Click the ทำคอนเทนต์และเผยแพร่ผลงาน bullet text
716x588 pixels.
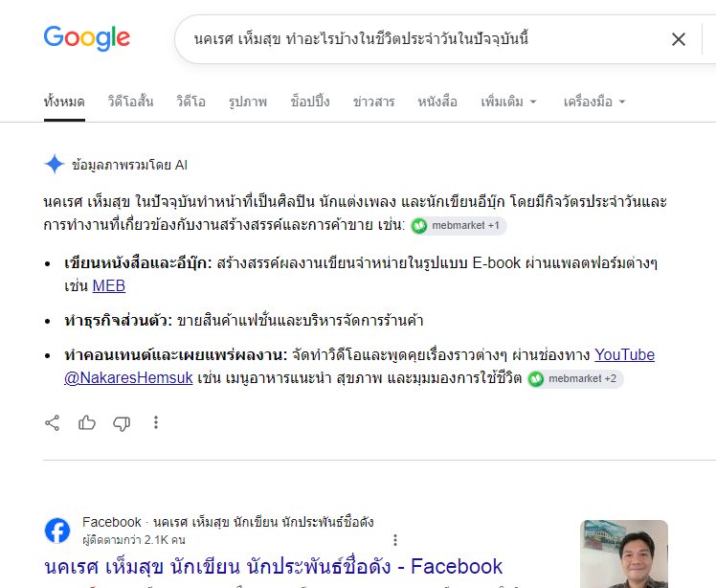(176, 355)
